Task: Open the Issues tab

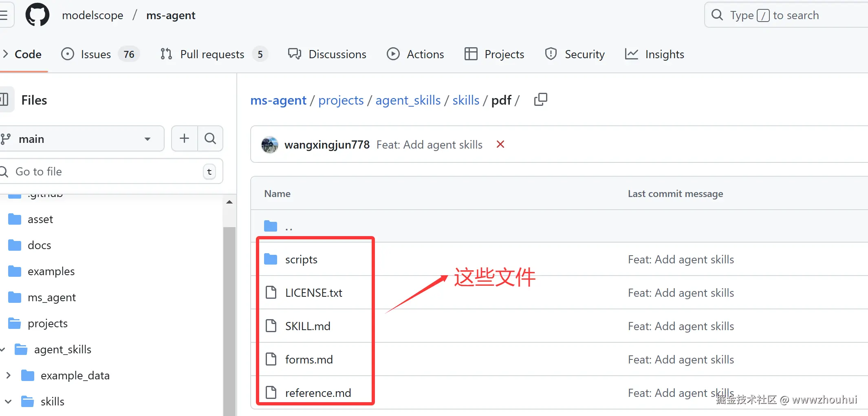Action: (100, 54)
